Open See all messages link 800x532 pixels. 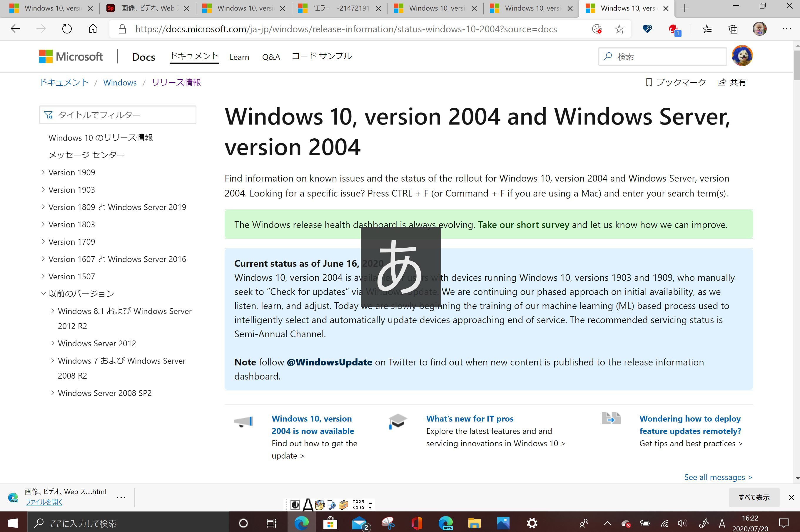(x=718, y=477)
